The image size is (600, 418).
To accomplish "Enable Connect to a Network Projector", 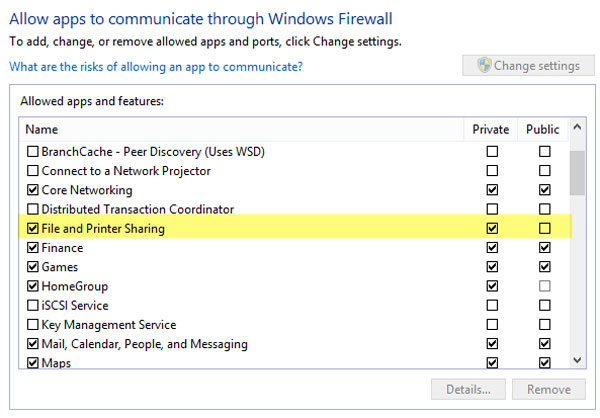I will pos(33,171).
